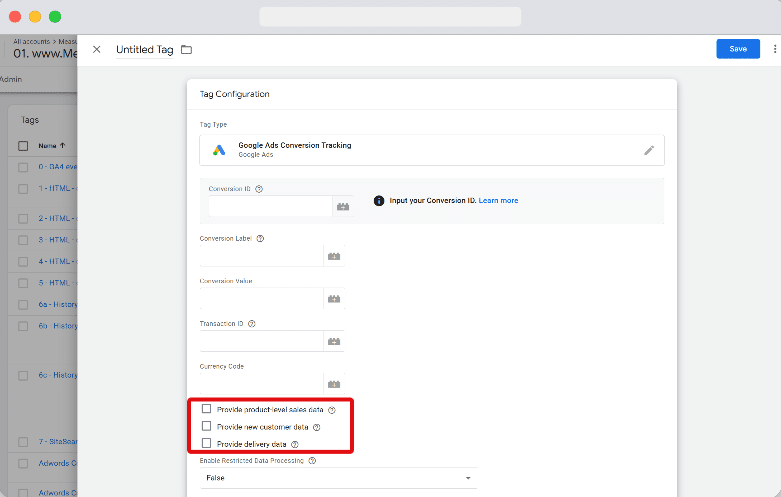Open variable picker for Conversion ID
The image size is (781, 497).
[343, 207]
